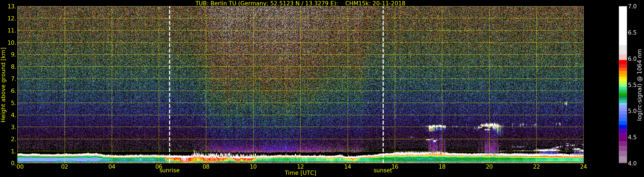
Task: Select height-axis tick label '9.'
Action: pos(14,55)
